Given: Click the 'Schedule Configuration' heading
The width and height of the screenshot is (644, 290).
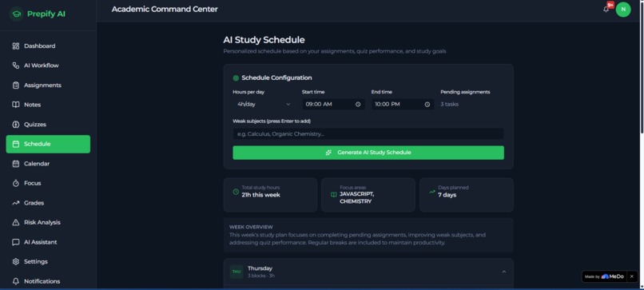Looking at the screenshot, I should [276, 78].
